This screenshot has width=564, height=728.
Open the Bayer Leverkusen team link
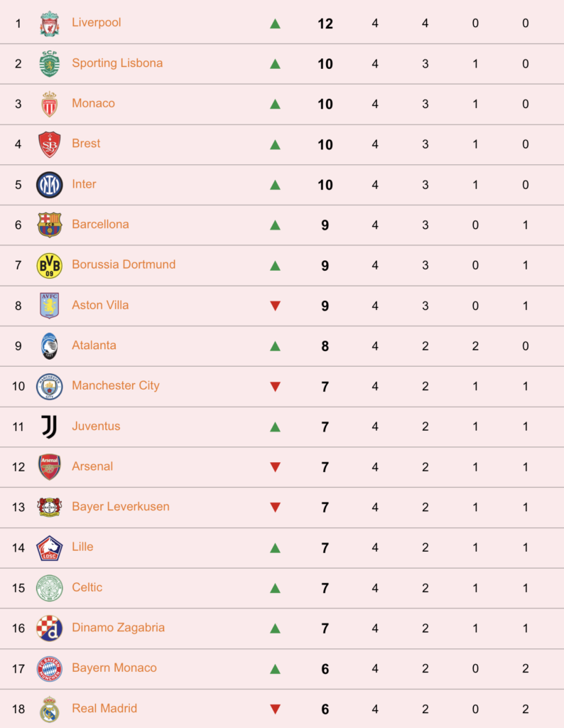(x=121, y=506)
